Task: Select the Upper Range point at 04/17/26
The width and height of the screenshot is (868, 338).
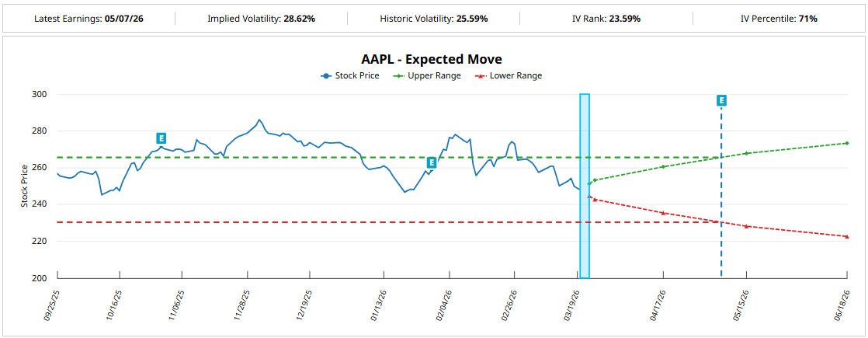Action: tap(663, 166)
